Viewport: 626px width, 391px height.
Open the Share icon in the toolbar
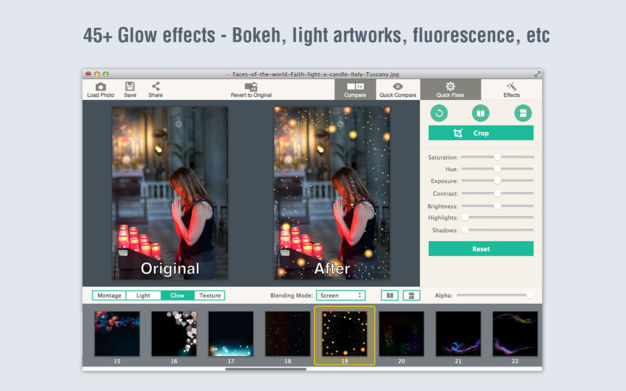pos(156,86)
